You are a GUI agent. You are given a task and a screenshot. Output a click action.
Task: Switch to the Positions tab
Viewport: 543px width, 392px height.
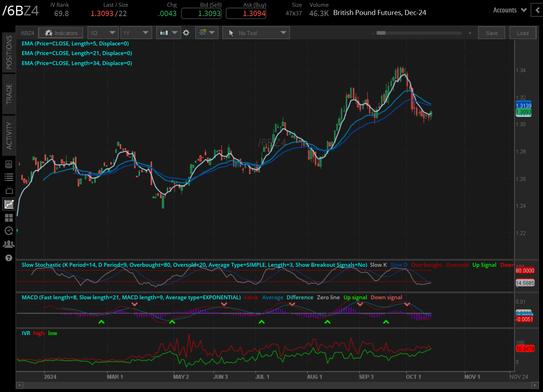point(9,53)
